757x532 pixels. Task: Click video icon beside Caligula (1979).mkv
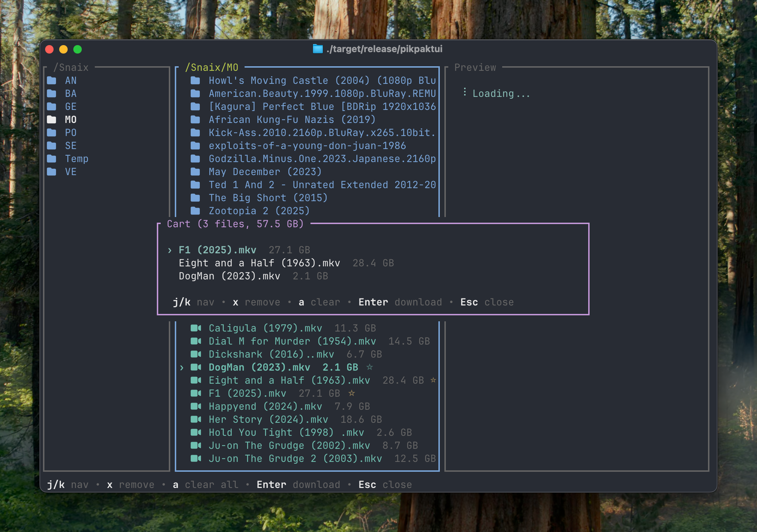click(x=196, y=328)
